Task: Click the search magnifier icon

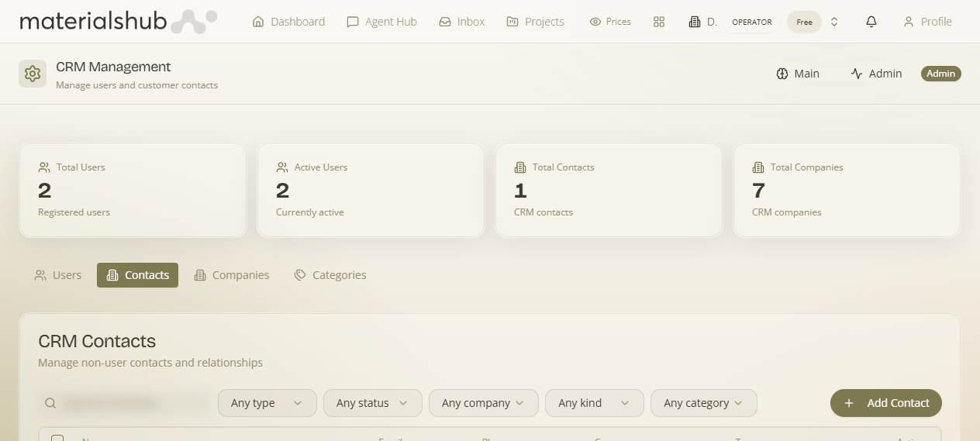Action: click(50, 403)
